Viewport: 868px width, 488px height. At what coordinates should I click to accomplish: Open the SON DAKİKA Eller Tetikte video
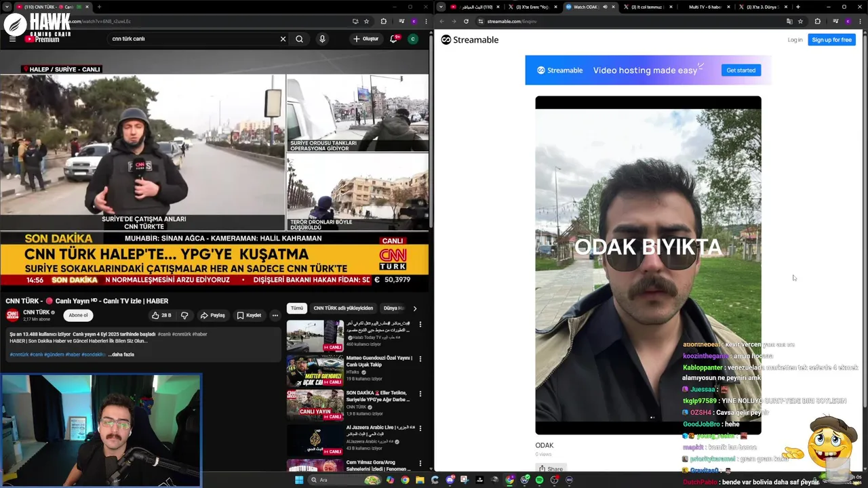point(315,405)
